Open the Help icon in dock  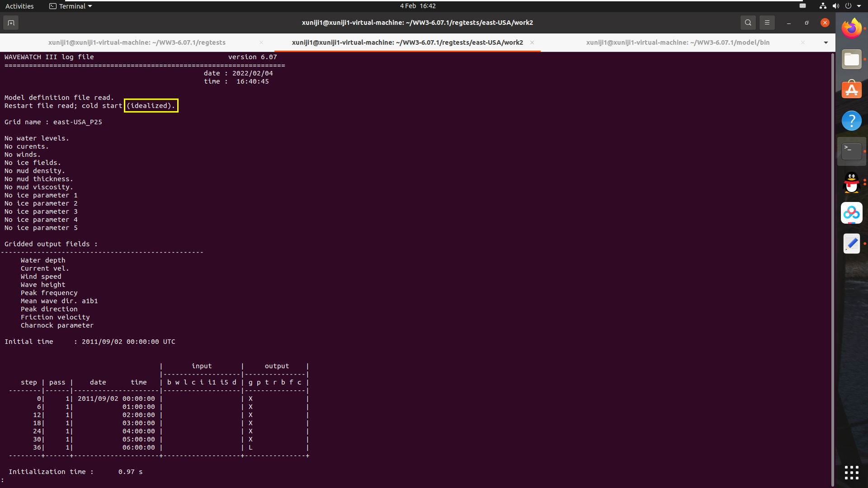tap(852, 121)
